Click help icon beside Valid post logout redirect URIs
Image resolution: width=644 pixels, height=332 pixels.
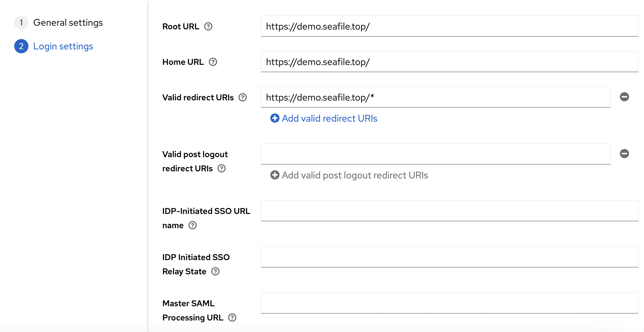point(222,168)
